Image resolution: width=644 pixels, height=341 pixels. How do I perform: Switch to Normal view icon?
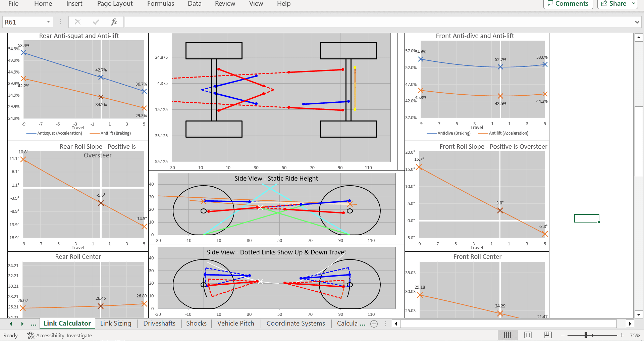click(507, 335)
